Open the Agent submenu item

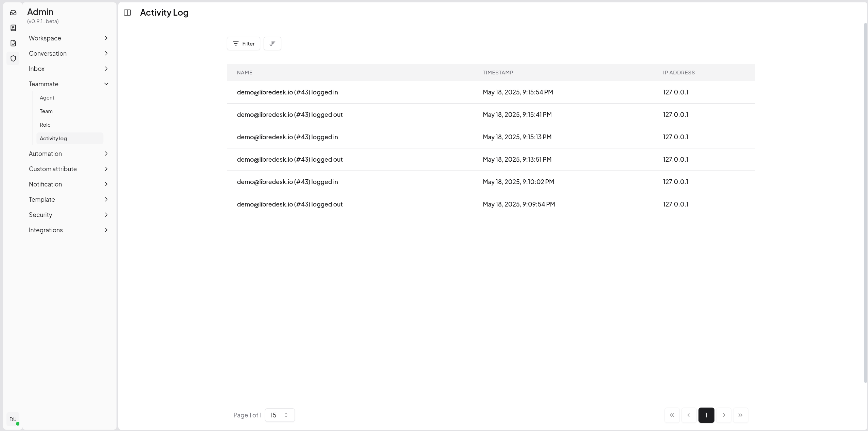click(x=47, y=98)
